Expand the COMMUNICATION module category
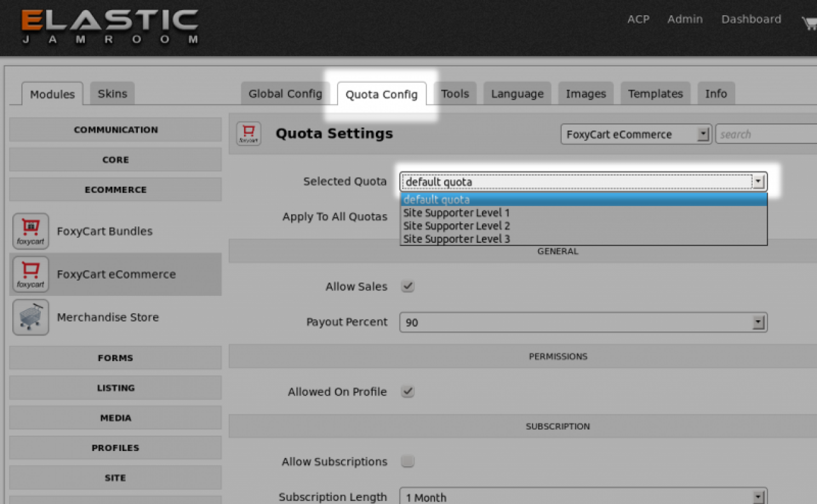Viewport: 817px width, 504px height. pyautogui.click(x=116, y=130)
